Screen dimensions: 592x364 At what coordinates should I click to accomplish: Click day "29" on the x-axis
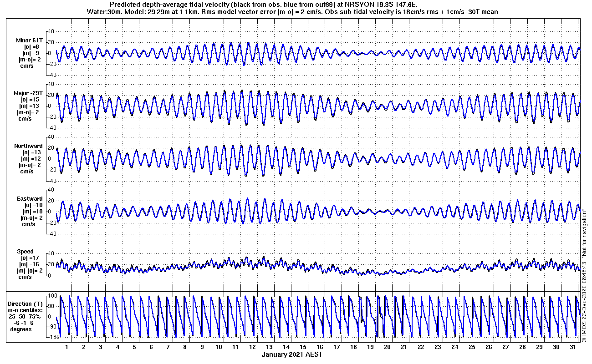pyautogui.click(x=539, y=347)
